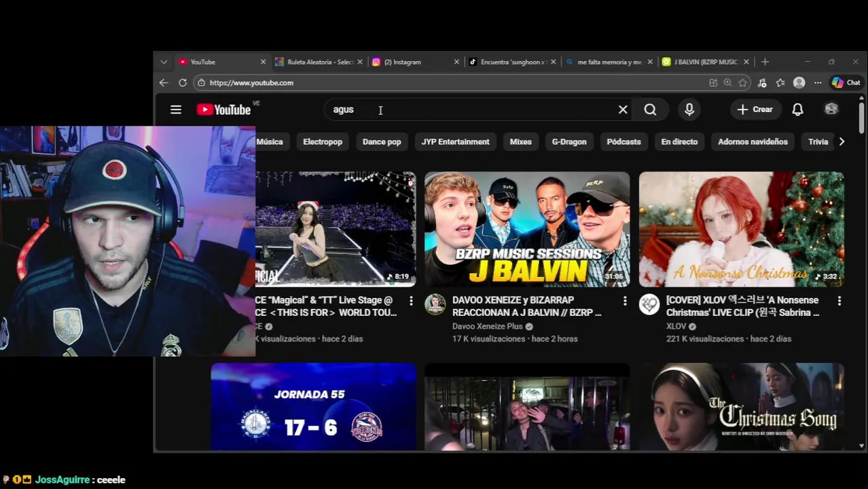This screenshot has width=868, height=489.
Task: Open the address bar split-screen icon
Action: click(713, 83)
